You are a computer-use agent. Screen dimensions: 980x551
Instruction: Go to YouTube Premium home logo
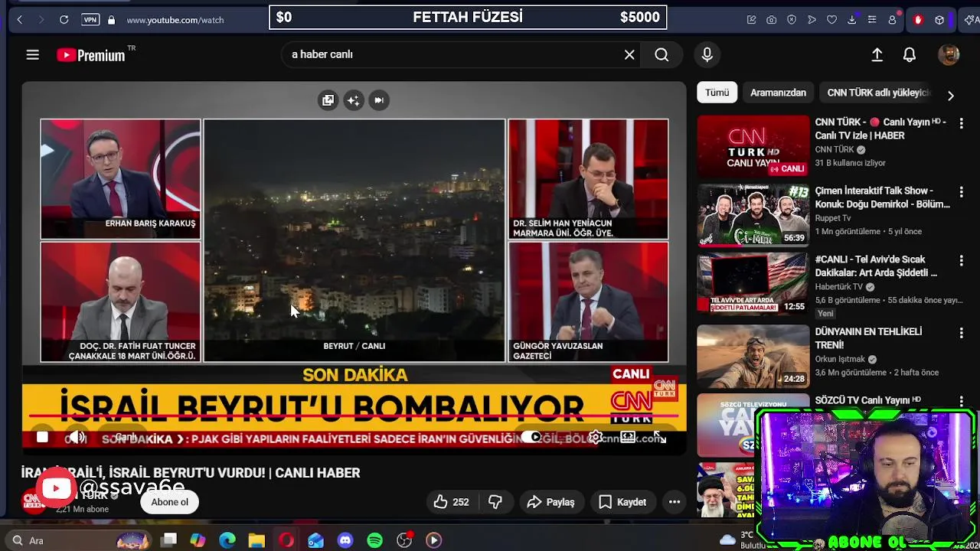coord(91,55)
